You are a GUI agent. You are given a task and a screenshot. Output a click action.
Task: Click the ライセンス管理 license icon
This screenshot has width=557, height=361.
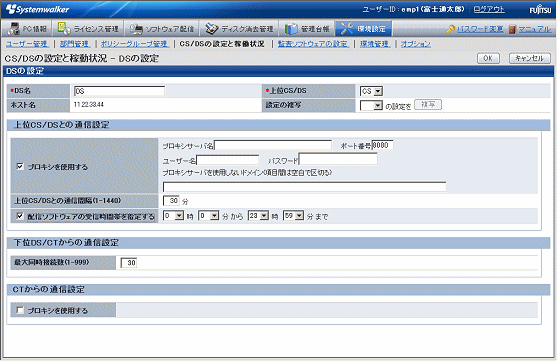tap(64, 28)
